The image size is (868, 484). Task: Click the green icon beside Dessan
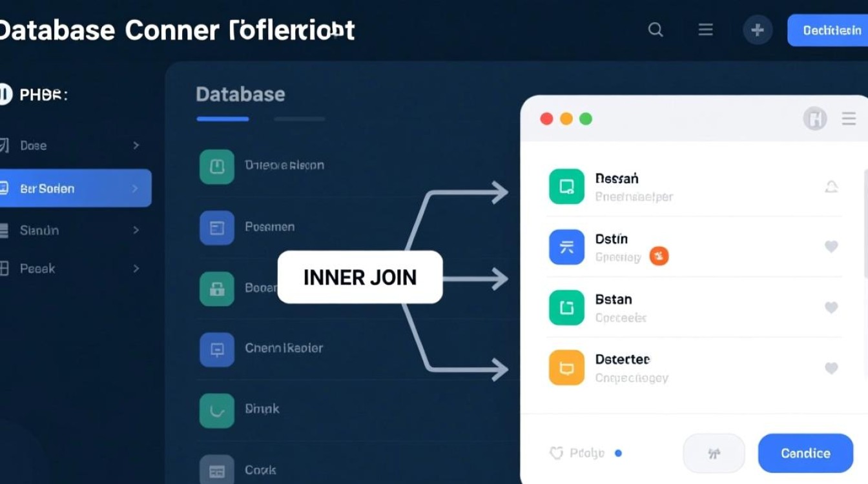(566, 187)
